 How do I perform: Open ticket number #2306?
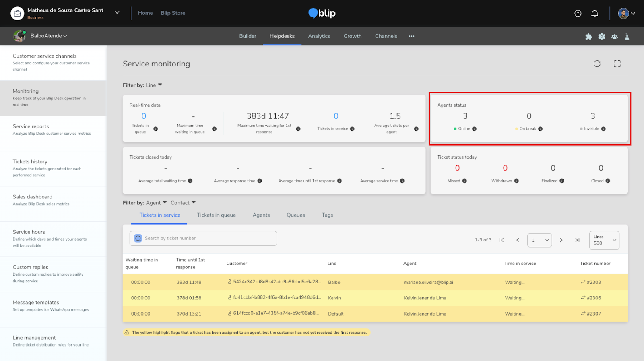click(x=593, y=298)
